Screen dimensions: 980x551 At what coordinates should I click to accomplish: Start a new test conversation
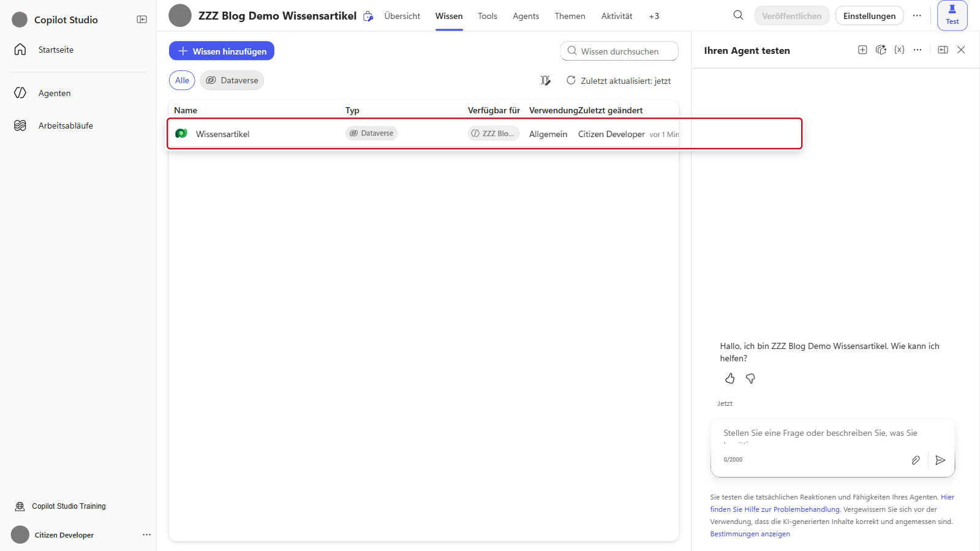pos(862,50)
